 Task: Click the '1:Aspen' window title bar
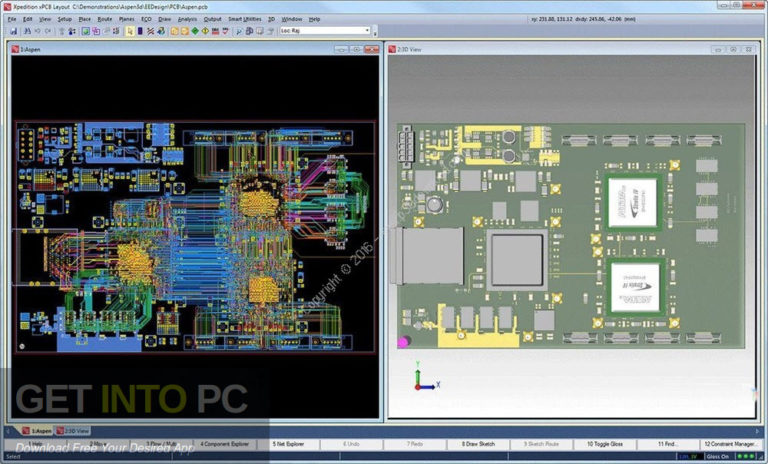coord(195,49)
